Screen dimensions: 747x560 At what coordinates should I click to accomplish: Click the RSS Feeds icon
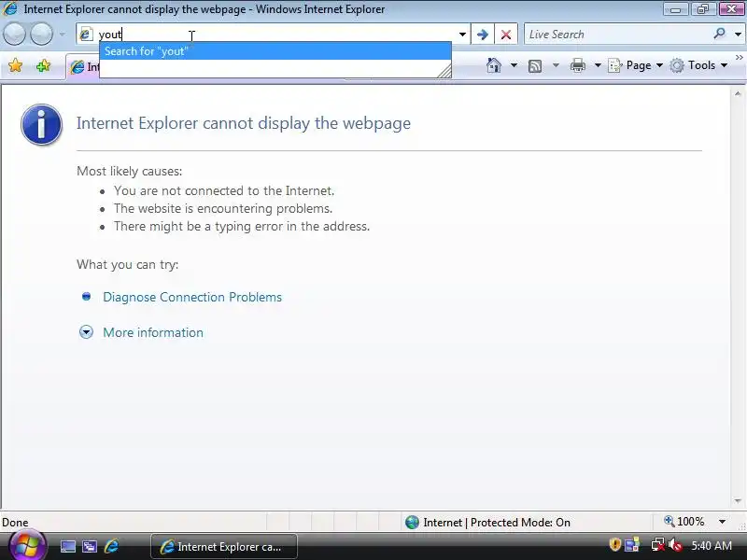point(535,65)
